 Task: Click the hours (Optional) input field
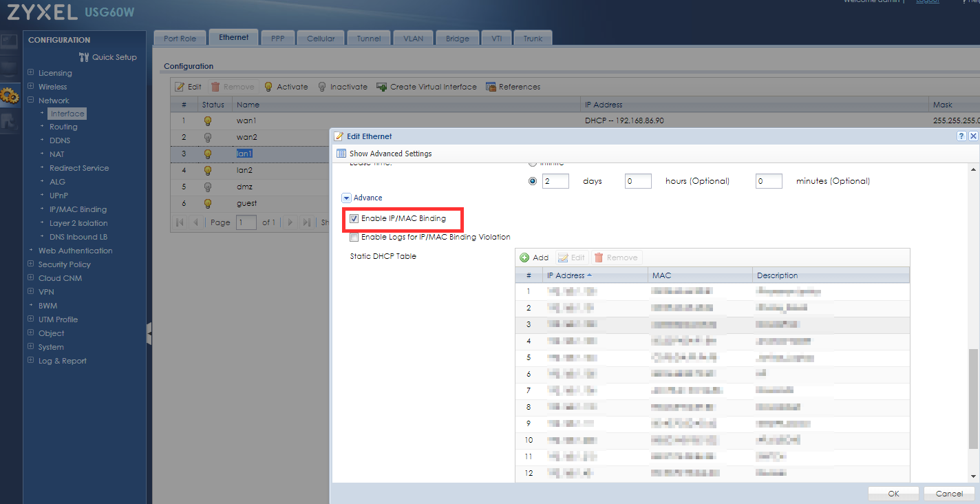tap(638, 181)
